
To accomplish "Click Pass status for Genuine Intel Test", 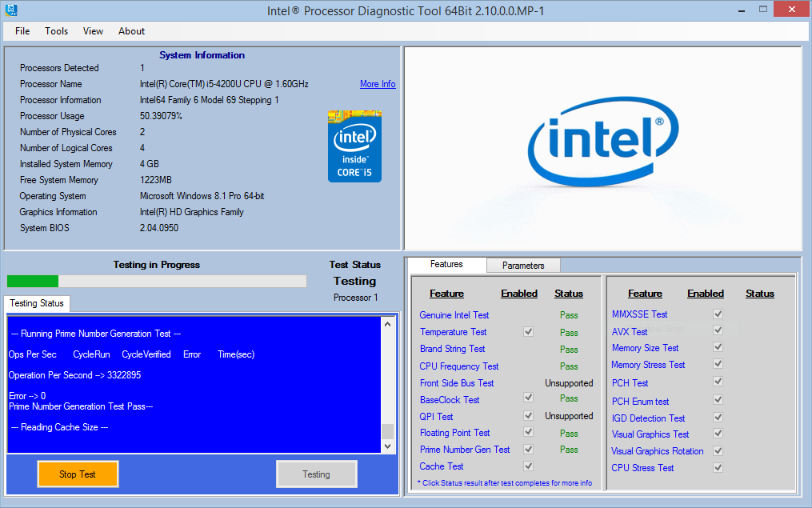I will pyautogui.click(x=569, y=315).
